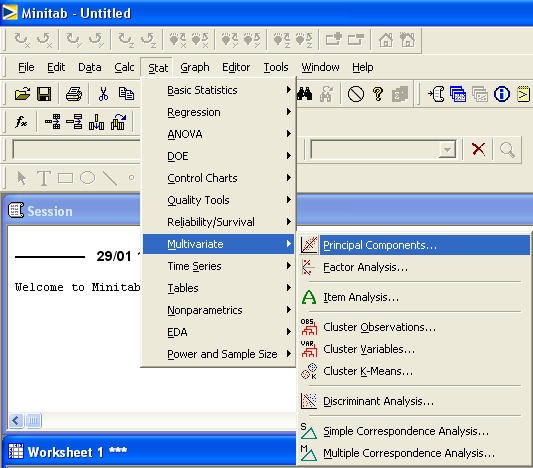Click the magnifying glass search icon
Image resolution: width=533 pixels, height=468 pixels.
click(x=507, y=150)
